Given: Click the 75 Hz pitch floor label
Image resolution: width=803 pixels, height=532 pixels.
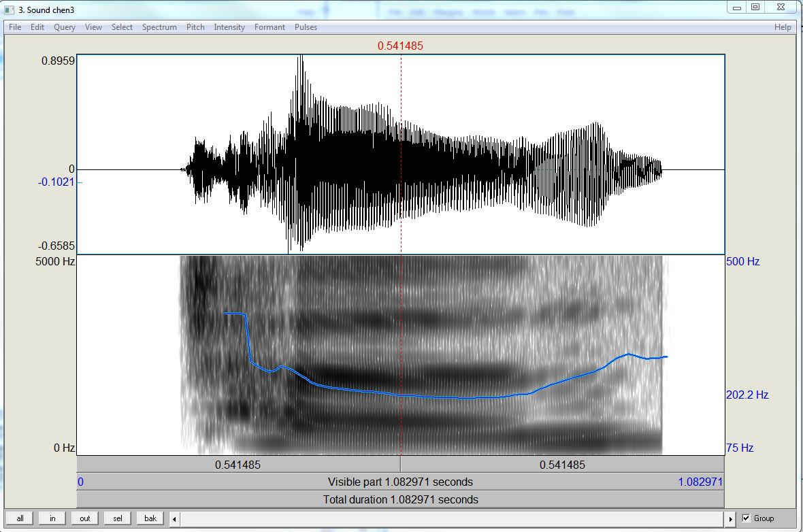Looking at the screenshot, I should [740, 448].
